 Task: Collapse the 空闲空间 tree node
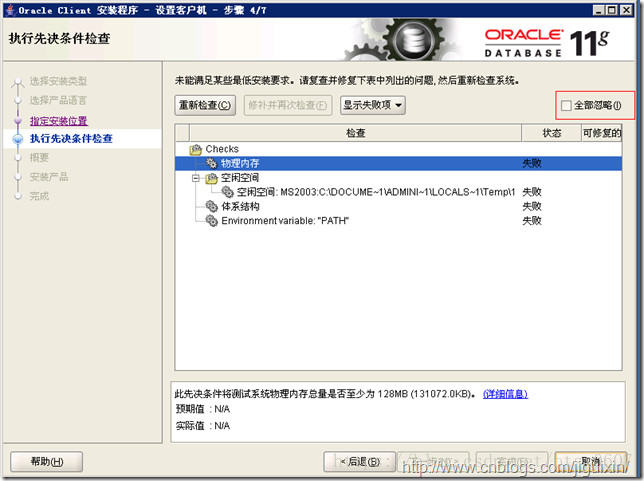point(196,178)
